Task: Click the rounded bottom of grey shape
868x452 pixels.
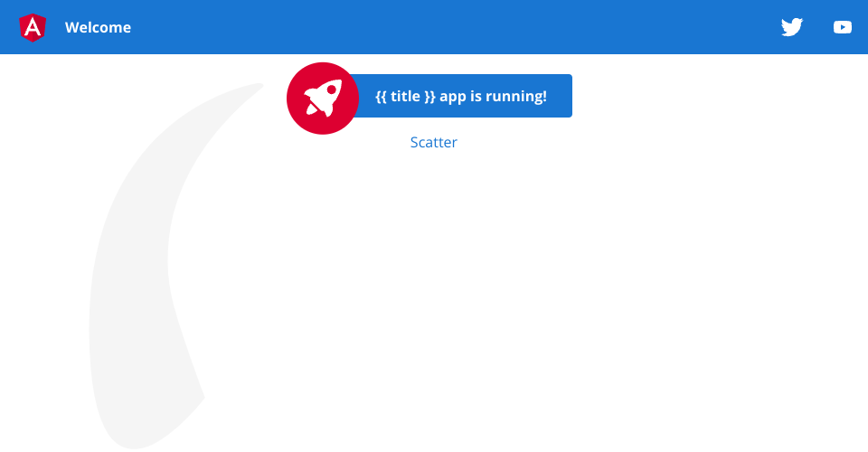Action: [134, 440]
